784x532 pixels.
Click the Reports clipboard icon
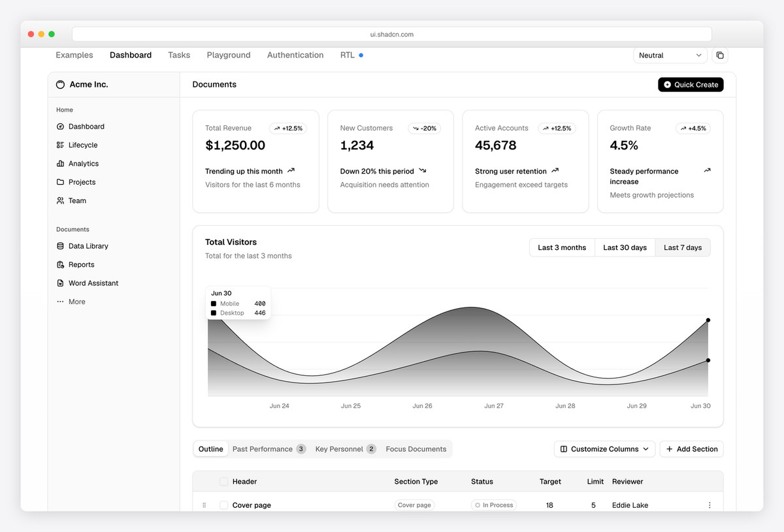click(x=60, y=265)
